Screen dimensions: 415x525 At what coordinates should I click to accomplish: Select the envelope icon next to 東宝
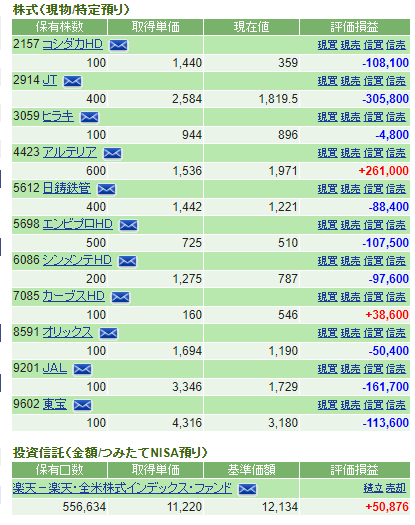pyautogui.click(x=82, y=405)
